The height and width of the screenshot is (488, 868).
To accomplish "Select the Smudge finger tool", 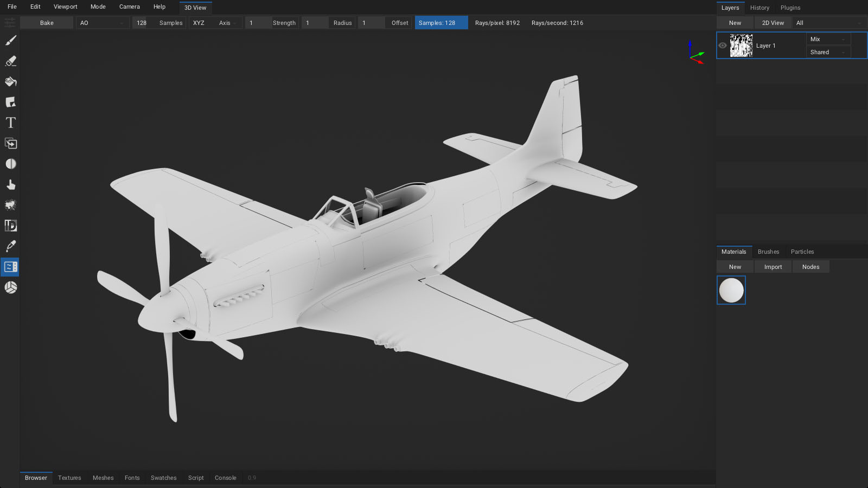I will [10, 185].
